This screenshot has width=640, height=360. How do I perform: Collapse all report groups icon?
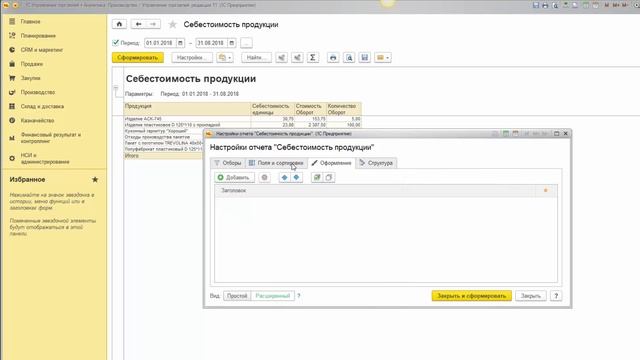[297, 58]
